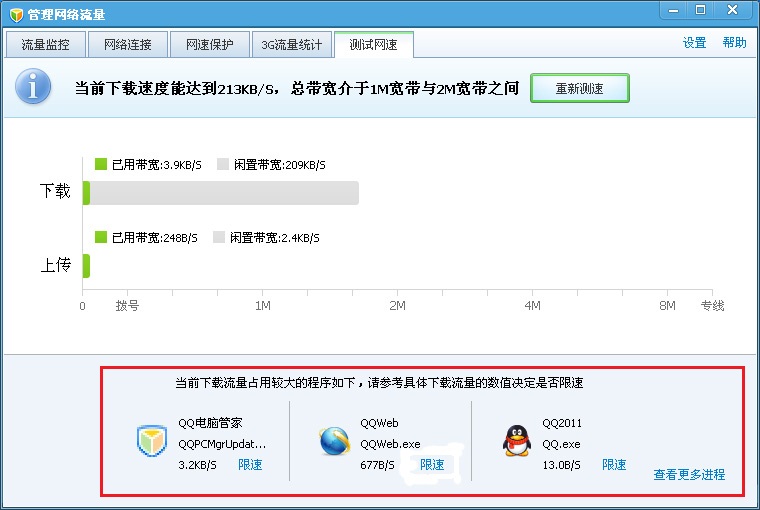This screenshot has height=510, width=760.
Task: Click the QQ2011 penguin icon
Action: [x=516, y=441]
